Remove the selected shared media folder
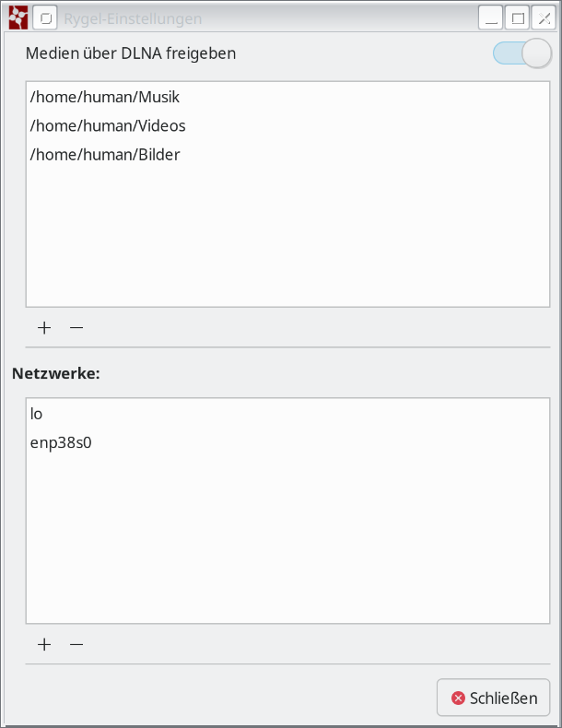The image size is (562, 728). tap(76, 327)
